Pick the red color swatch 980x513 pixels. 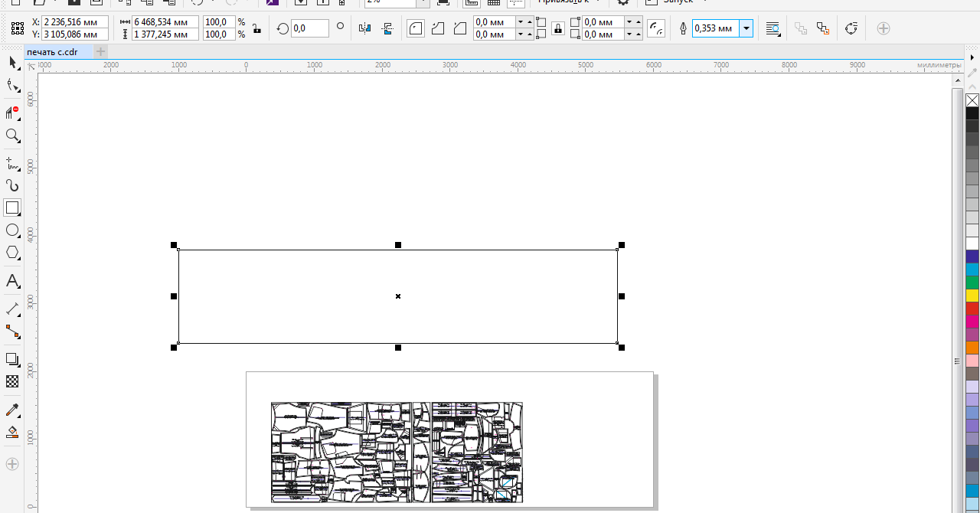[x=972, y=309]
